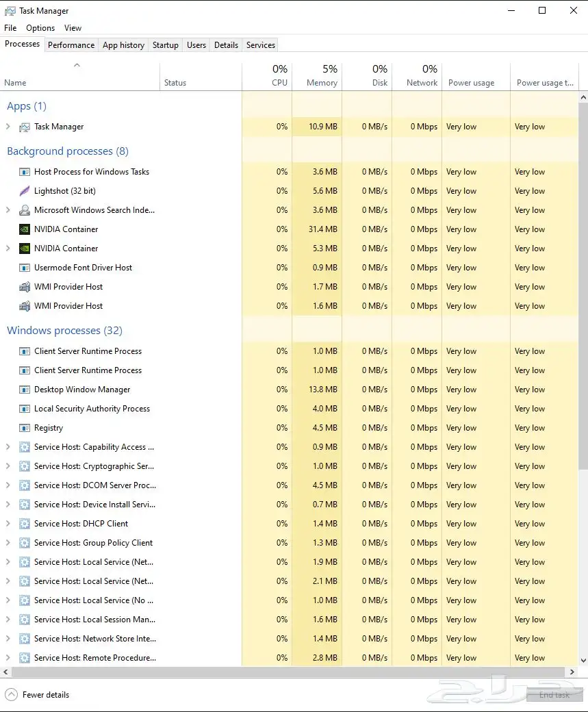Click the horizontal scrollbar right arrow
The width and height of the screenshot is (588, 712).
pos(572,672)
